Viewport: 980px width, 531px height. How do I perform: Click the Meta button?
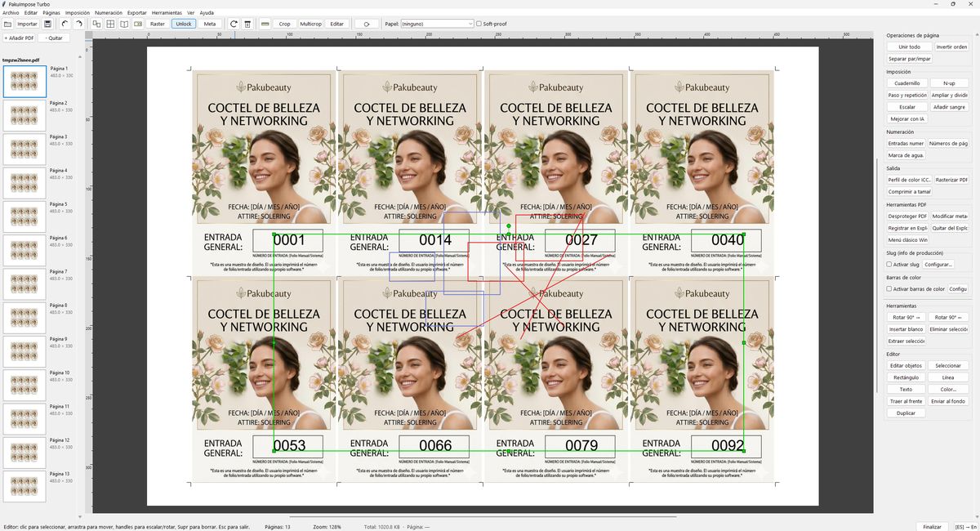coord(210,24)
